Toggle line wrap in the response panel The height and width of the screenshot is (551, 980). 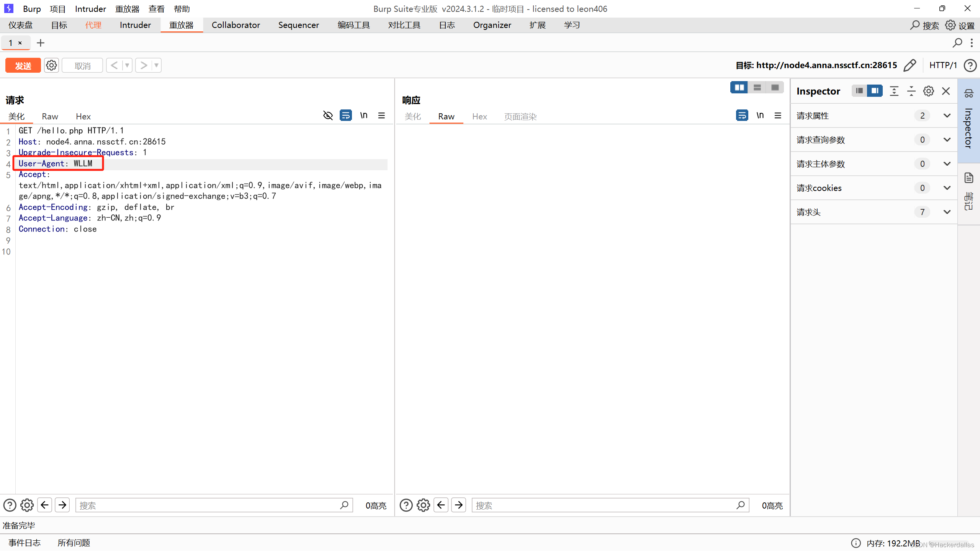tap(742, 116)
